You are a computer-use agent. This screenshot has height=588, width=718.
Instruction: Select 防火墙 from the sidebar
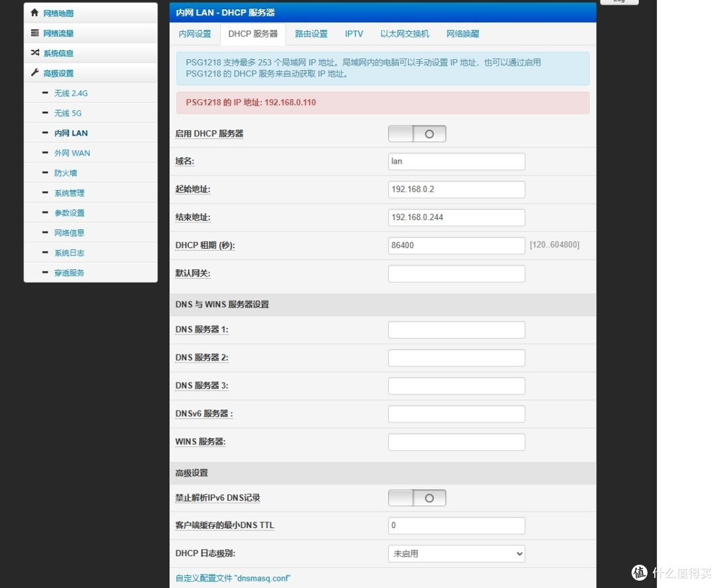[64, 173]
